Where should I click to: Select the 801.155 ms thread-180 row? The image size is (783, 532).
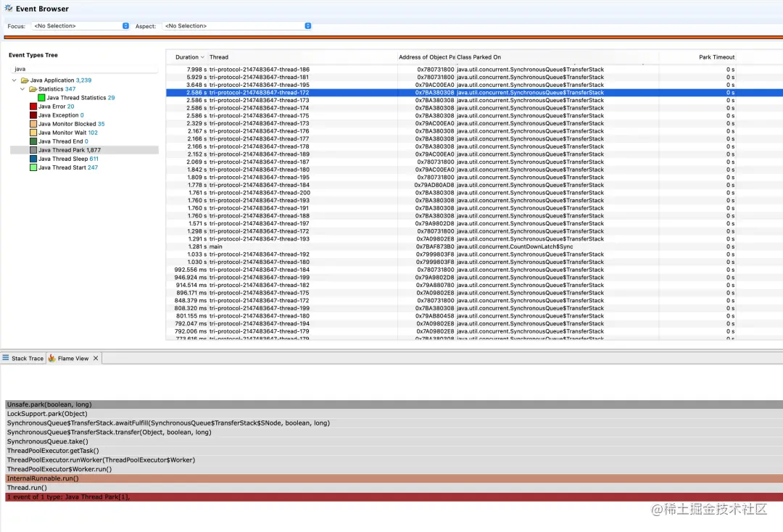[474, 316]
